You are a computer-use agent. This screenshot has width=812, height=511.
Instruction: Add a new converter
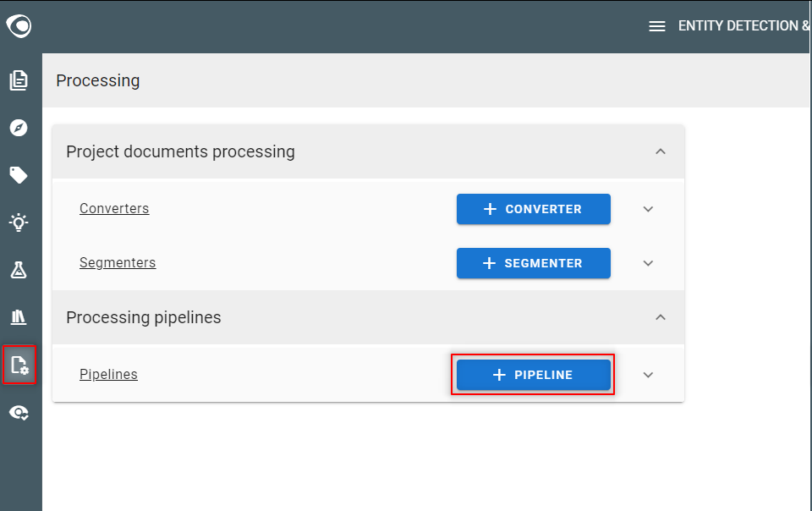coord(534,209)
